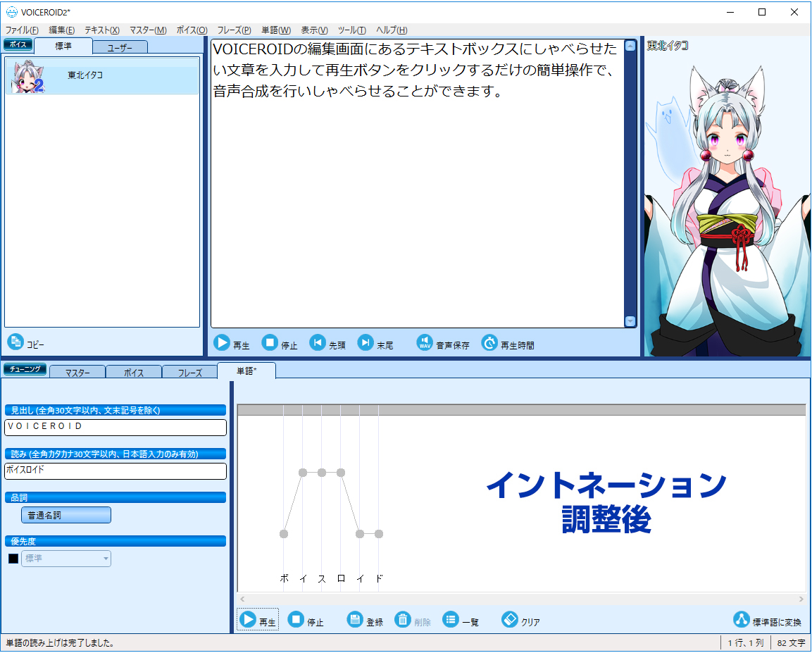The width and height of the screenshot is (812, 653).
Task: Jump to the start with 先頭
Action: coord(327,344)
